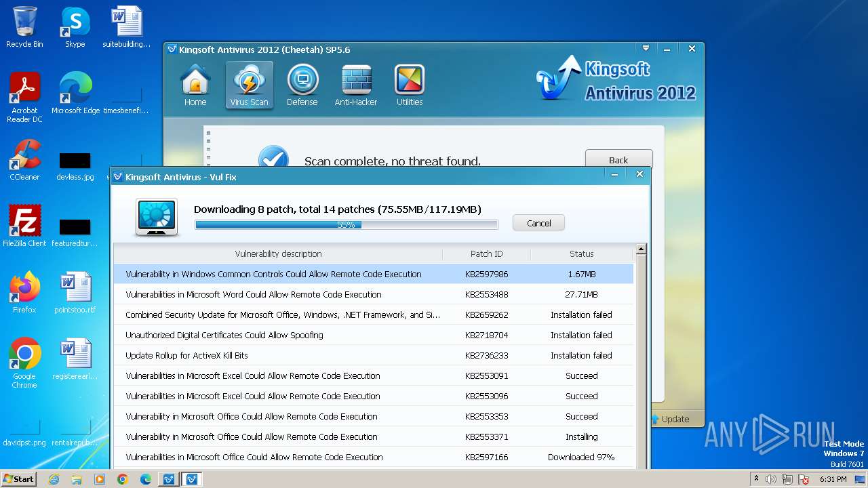Screen dimensions: 868x488
Task: Show hidden system tray icons
Action: pos(756,479)
